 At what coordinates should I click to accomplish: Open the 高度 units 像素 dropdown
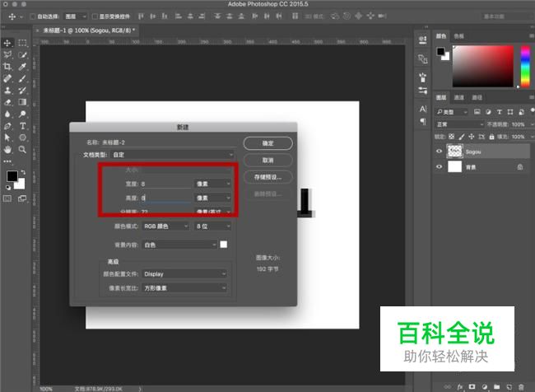212,198
